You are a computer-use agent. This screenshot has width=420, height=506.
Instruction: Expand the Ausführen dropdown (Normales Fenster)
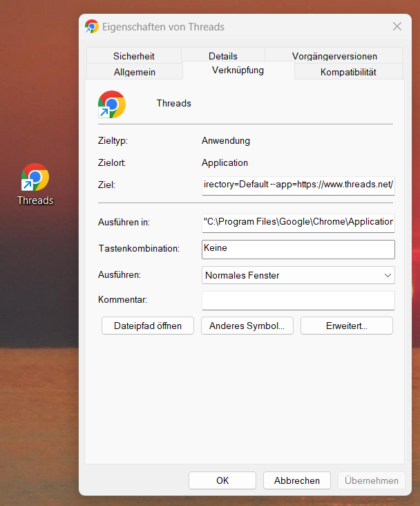point(298,275)
